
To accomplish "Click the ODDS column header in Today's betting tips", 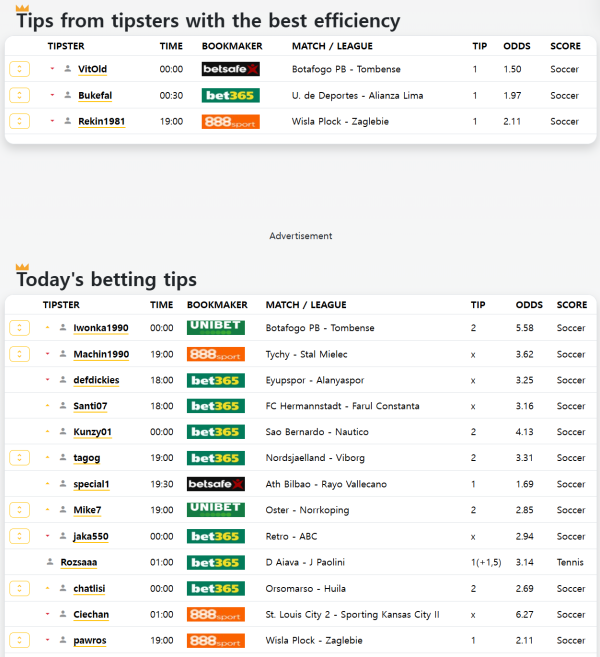I will click(529, 305).
